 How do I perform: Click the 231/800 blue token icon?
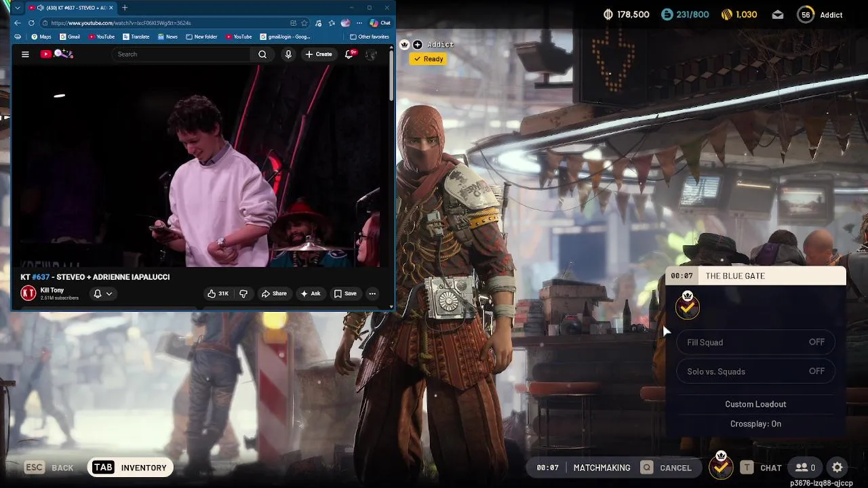point(667,14)
